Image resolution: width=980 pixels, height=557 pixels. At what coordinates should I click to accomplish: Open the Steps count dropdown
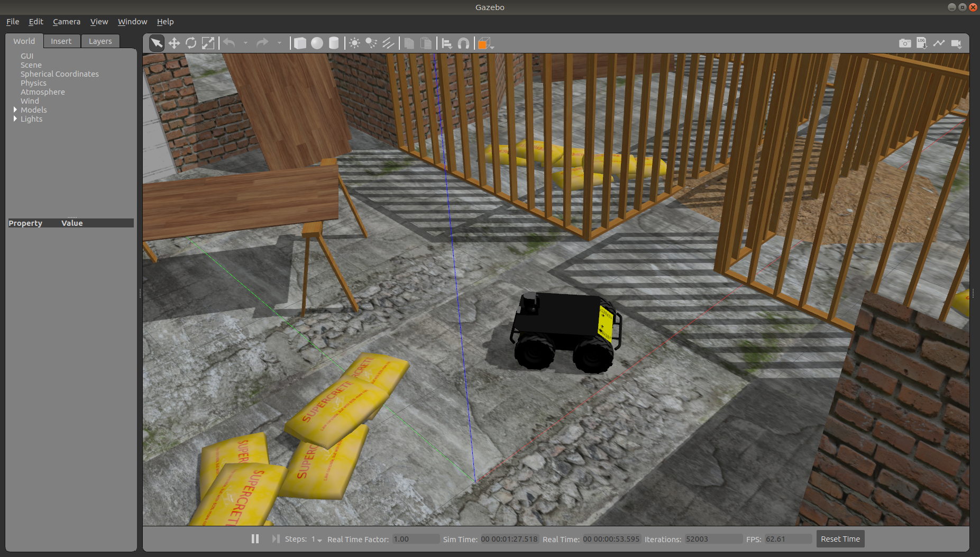[x=317, y=540]
